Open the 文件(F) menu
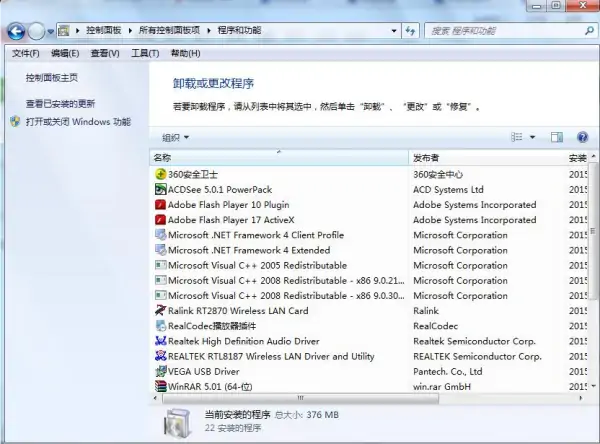This screenshot has height=444, width=600. (x=26, y=53)
